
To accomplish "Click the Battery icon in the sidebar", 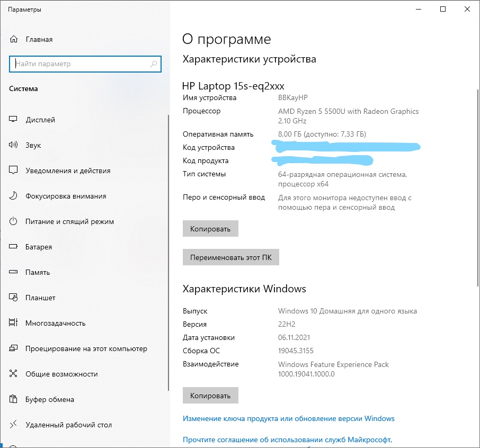I will click(13, 246).
